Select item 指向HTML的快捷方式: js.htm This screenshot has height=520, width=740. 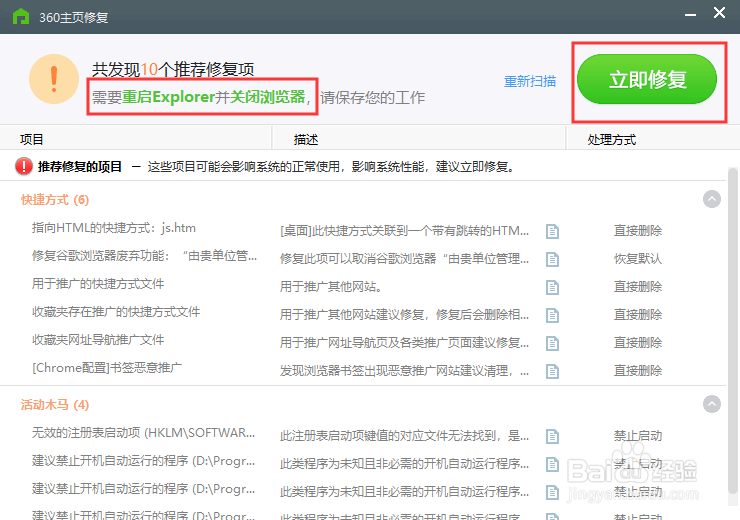point(114,228)
